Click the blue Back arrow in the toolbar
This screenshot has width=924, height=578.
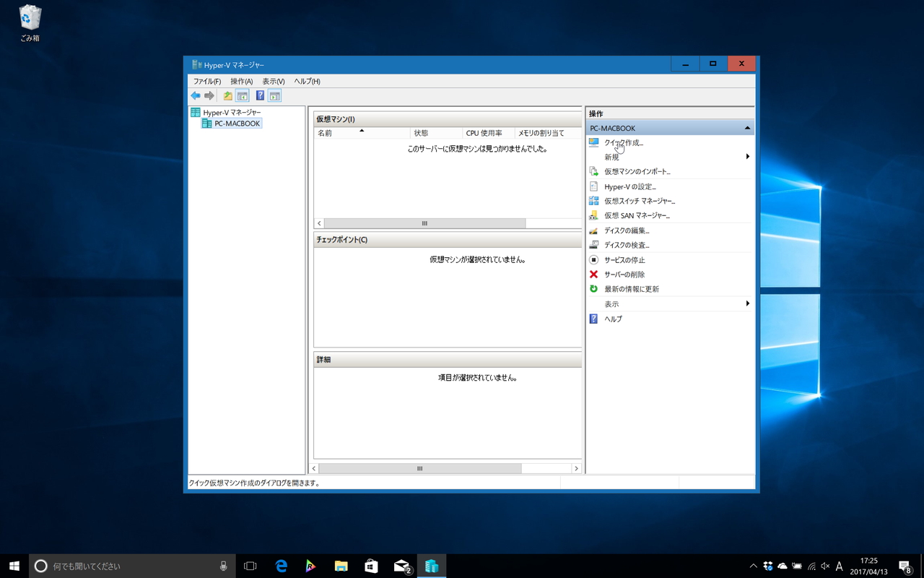[196, 96]
